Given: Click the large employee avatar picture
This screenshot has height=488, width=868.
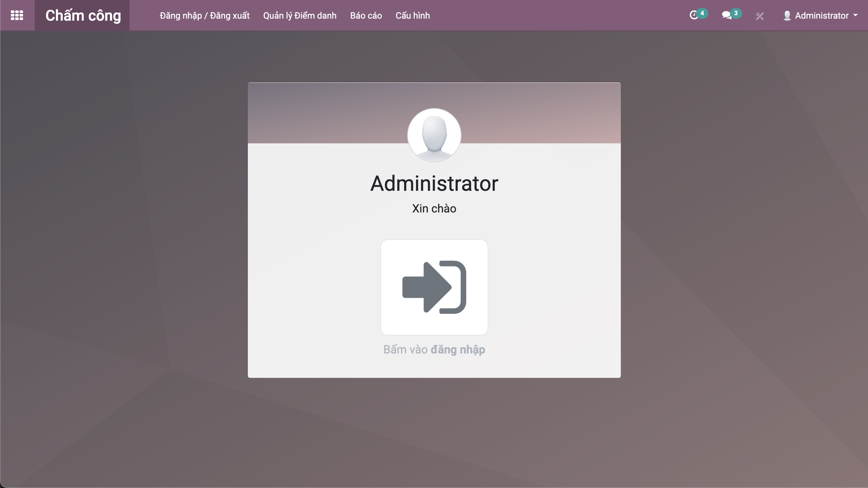Looking at the screenshot, I should click(x=434, y=135).
